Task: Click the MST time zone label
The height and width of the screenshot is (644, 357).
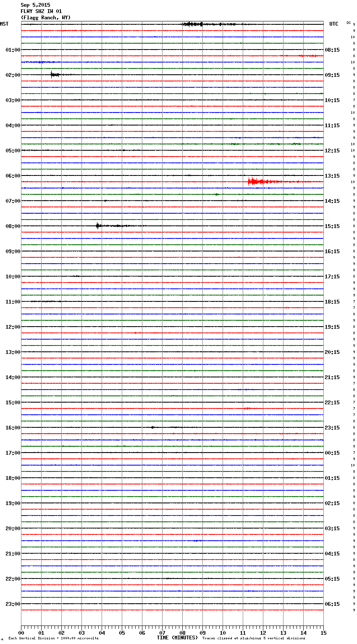Action: [x=4, y=24]
